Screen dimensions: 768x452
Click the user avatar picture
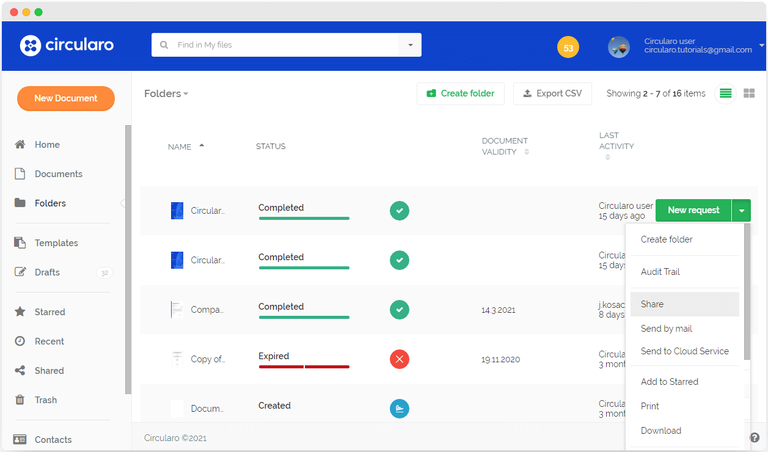pos(619,48)
